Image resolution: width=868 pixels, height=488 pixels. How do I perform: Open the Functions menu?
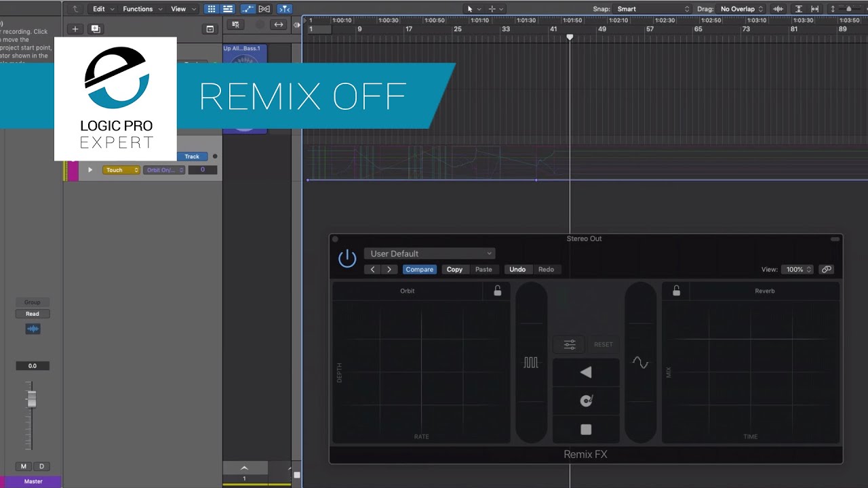pyautogui.click(x=142, y=9)
